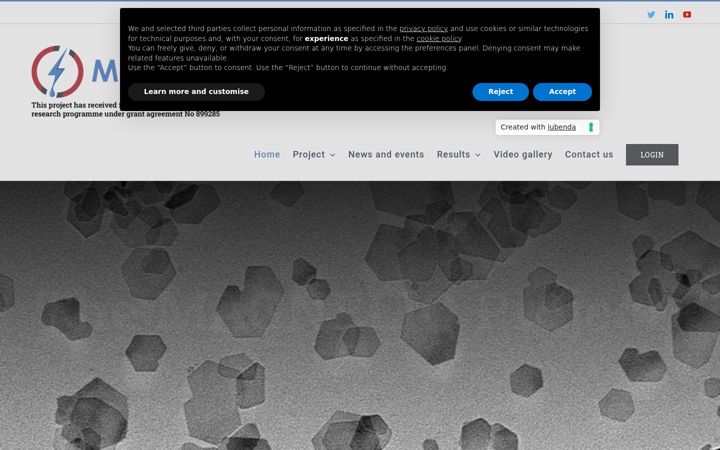Screen dimensions: 720x450
Task: Open the Video gallery page
Action: 523,155
